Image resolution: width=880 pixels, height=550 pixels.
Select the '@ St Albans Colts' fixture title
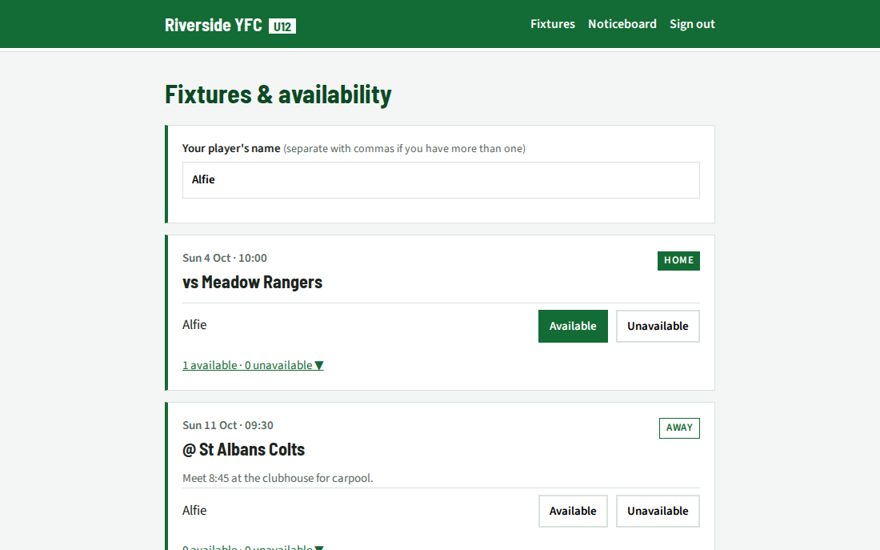[x=244, y=450]
